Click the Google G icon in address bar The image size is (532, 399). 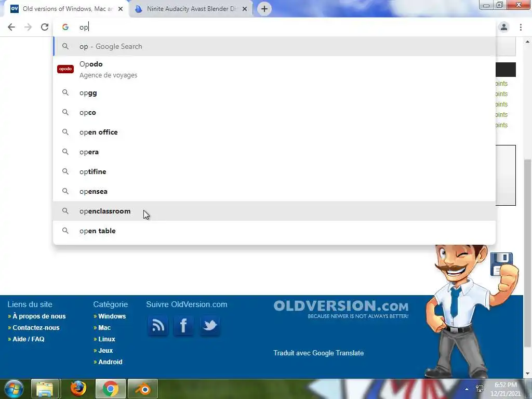[x=65, y=27]
